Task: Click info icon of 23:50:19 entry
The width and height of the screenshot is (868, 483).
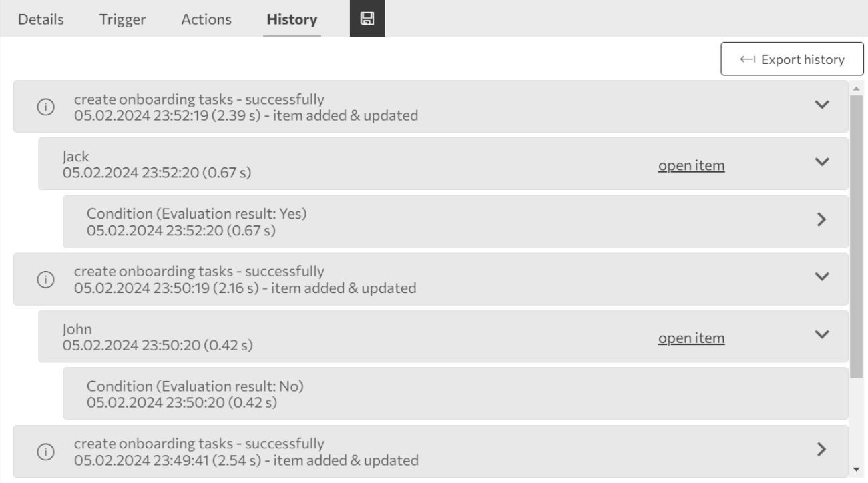Action: point(45,280)
